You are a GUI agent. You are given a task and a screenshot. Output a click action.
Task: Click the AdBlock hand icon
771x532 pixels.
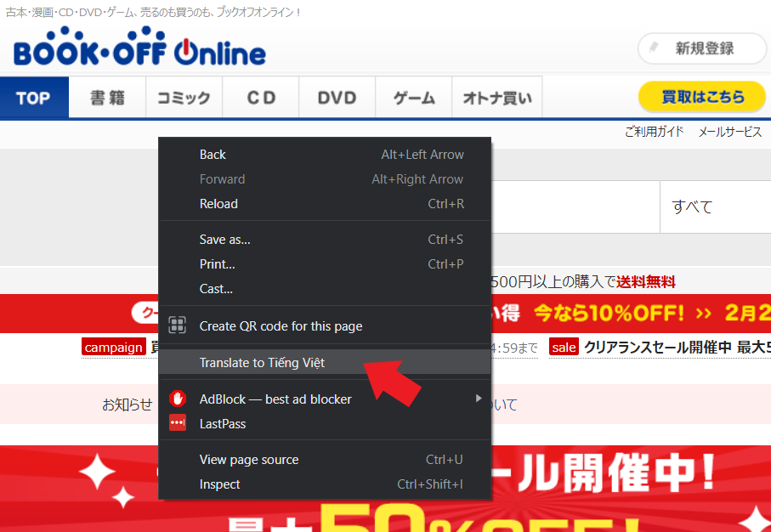coord(178,399)
